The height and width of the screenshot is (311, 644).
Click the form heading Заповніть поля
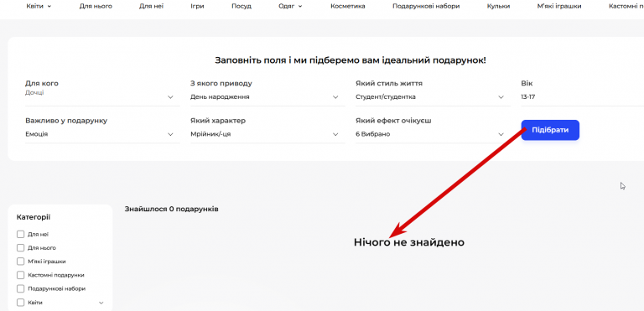351,60
